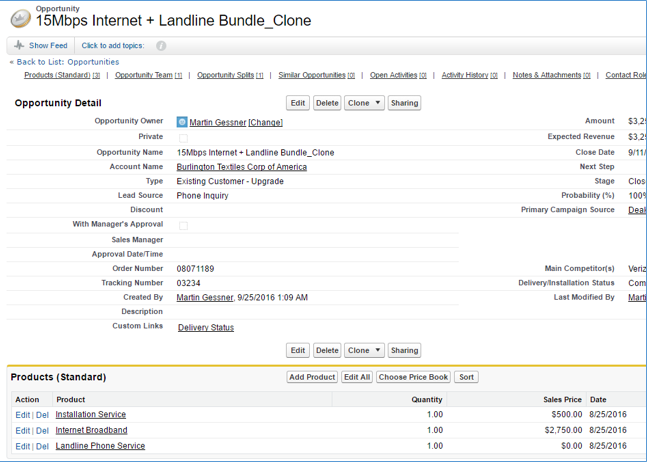The height and width of the screenshot is (463, 649).
Task: Jump to Opportunity Team related list
Action: (x=144, y=75)
